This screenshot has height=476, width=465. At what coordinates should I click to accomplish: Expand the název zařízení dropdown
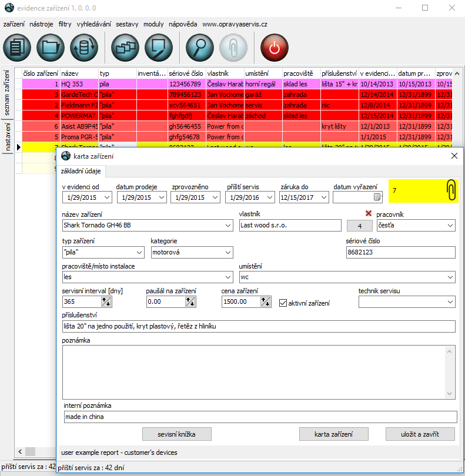[228, 225]
